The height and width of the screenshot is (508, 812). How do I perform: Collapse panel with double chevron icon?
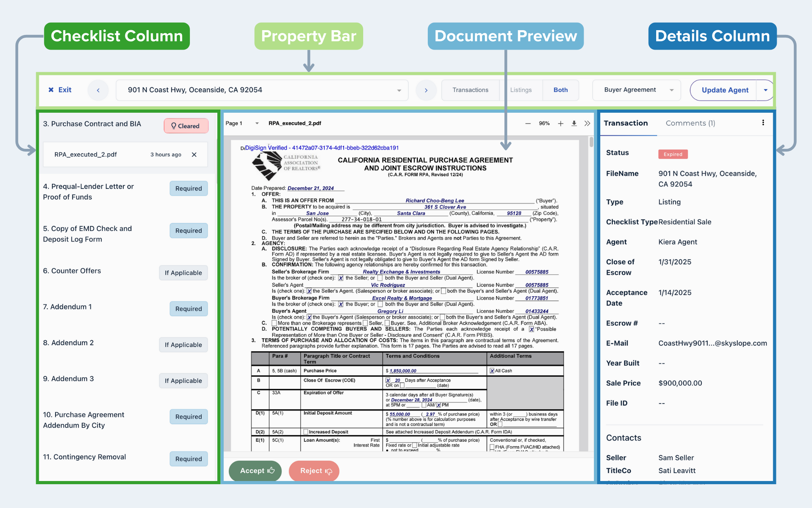pyautogui.click(x=587, y=123)
